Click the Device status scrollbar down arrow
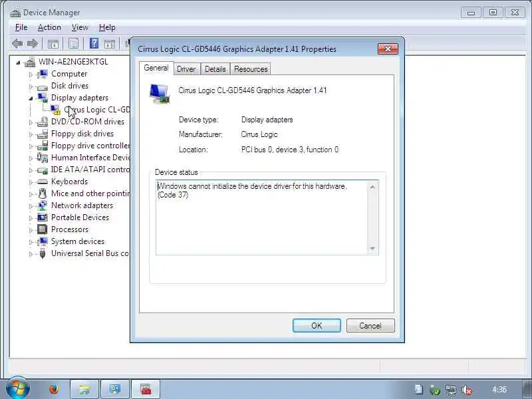Image resolution: width=532 pixels, height=399 pixels. (x=372, y=249)
